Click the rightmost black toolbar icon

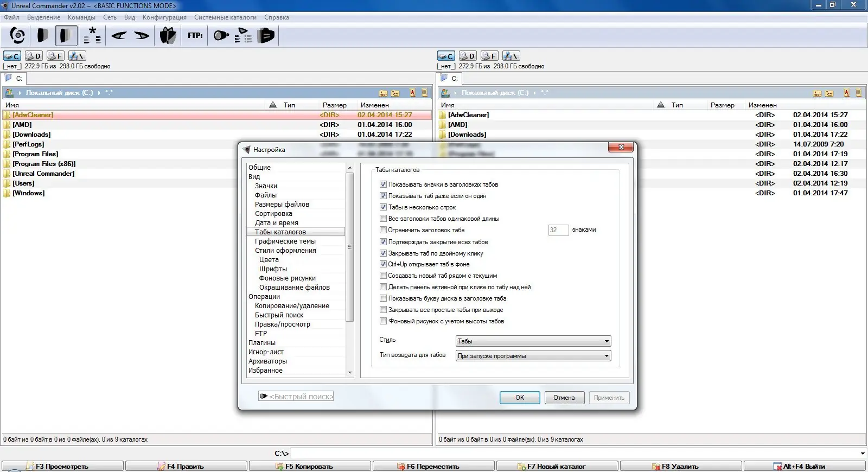pos(266,36)
